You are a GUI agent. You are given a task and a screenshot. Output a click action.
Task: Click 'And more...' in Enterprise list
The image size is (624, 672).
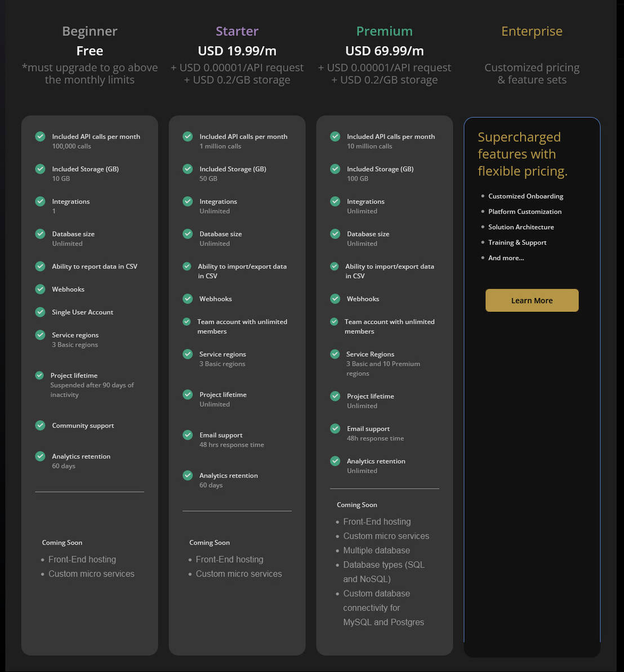tap(506, 258)
